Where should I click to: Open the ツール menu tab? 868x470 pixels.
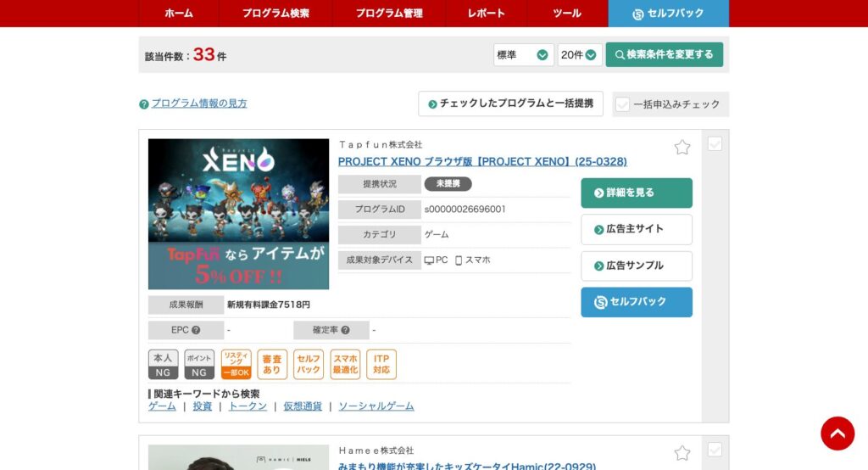(x=567, y=14)
